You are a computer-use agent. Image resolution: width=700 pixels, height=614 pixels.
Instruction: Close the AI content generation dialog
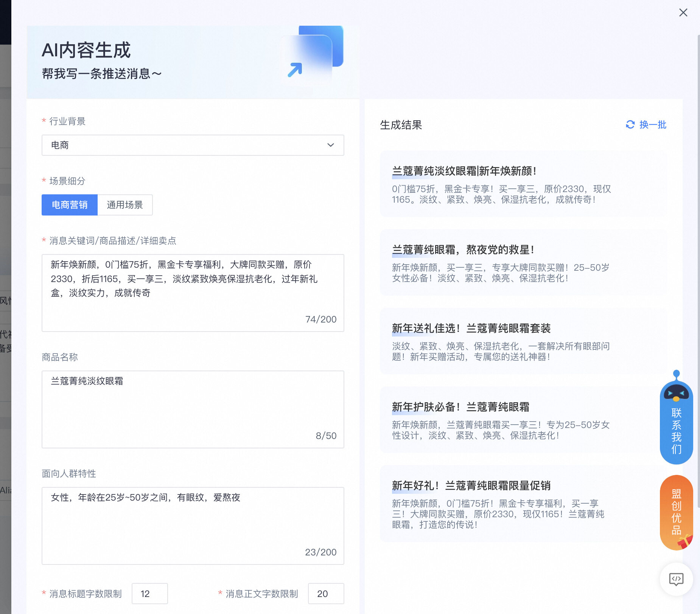(x=683, y=12)
